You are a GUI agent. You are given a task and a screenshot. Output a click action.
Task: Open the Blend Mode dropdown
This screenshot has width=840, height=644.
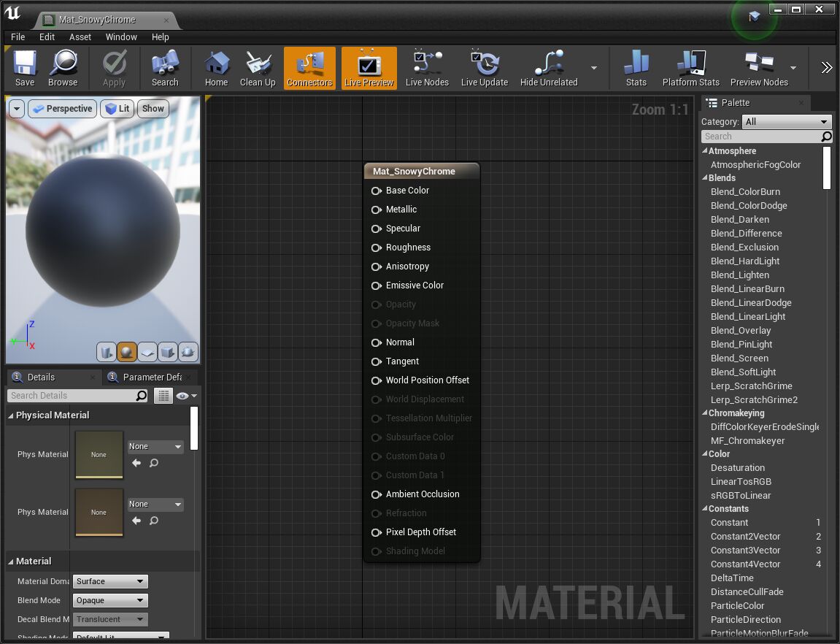point(110,600)
